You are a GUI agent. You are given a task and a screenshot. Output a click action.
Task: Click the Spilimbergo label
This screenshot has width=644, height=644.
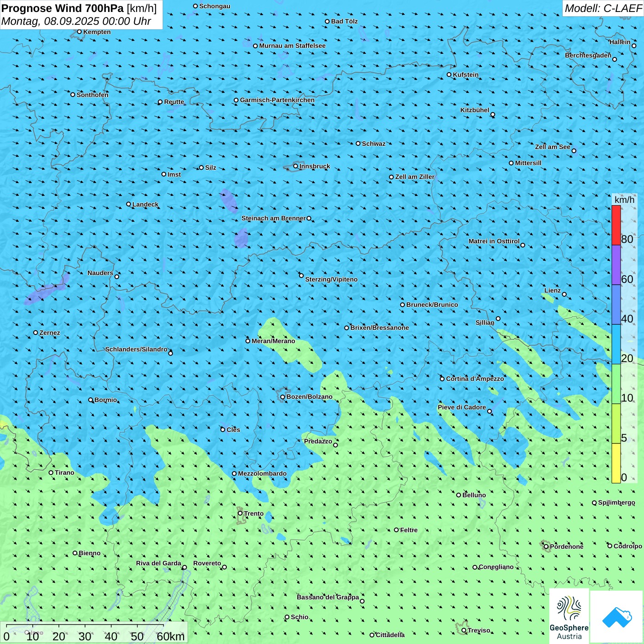[x=616, y=502]
